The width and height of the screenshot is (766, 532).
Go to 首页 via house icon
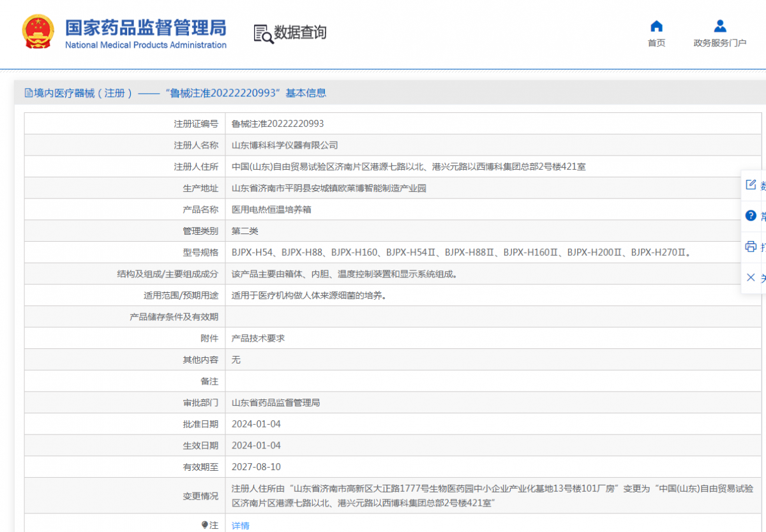click(656, 26)
